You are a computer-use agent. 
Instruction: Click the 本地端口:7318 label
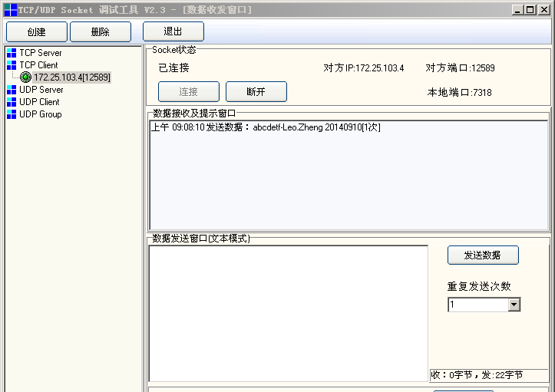[x=460, y=93]
